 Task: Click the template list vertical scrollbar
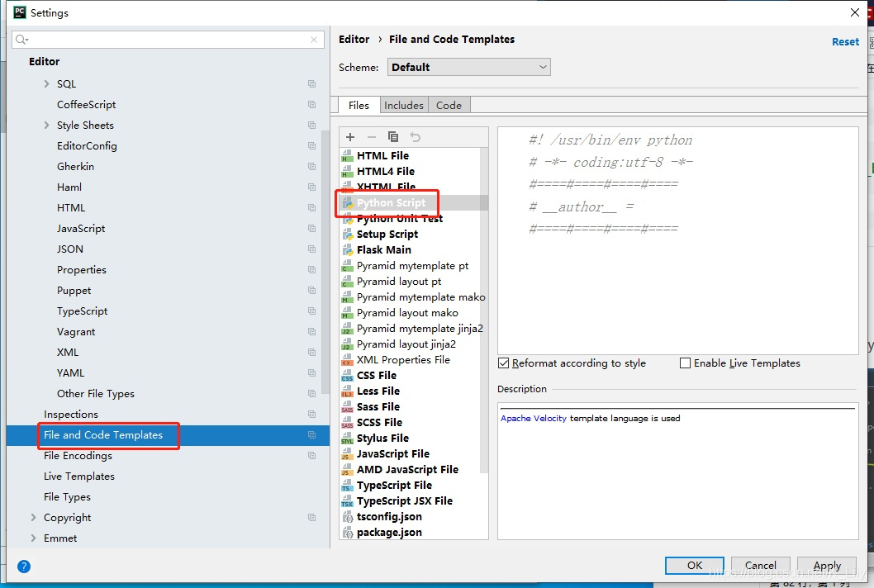tap(484, 310)
